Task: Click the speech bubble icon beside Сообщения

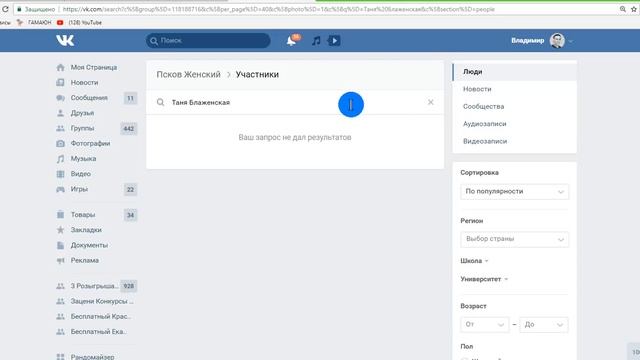Action: pyautogui.click(x=60, y=98)
